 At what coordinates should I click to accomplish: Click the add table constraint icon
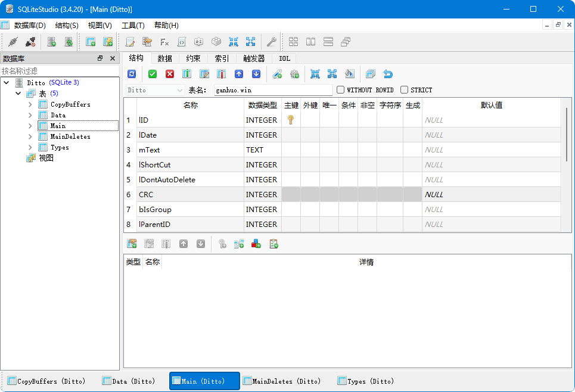(x=130, y=244)
